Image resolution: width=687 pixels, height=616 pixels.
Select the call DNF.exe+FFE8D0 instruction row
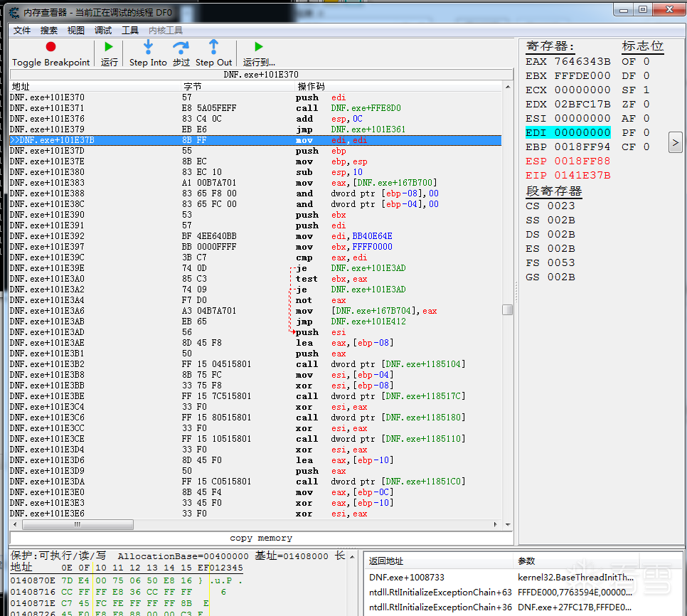(x=255, y=108)
